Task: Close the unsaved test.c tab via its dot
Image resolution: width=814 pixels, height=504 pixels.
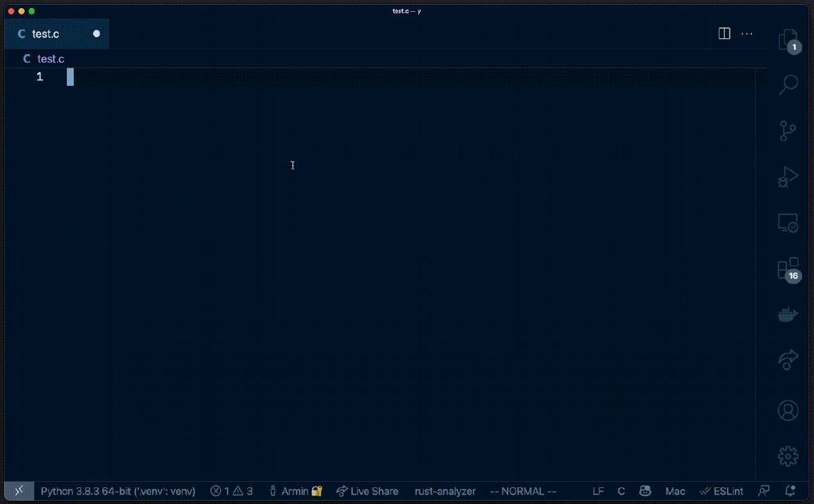Action: click(96, 33)
